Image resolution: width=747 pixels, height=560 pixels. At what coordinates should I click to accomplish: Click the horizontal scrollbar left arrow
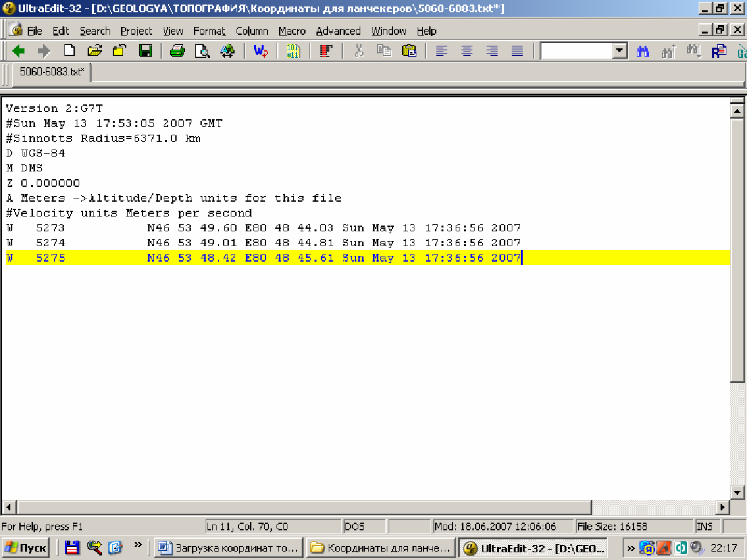(x=9, y=507)
